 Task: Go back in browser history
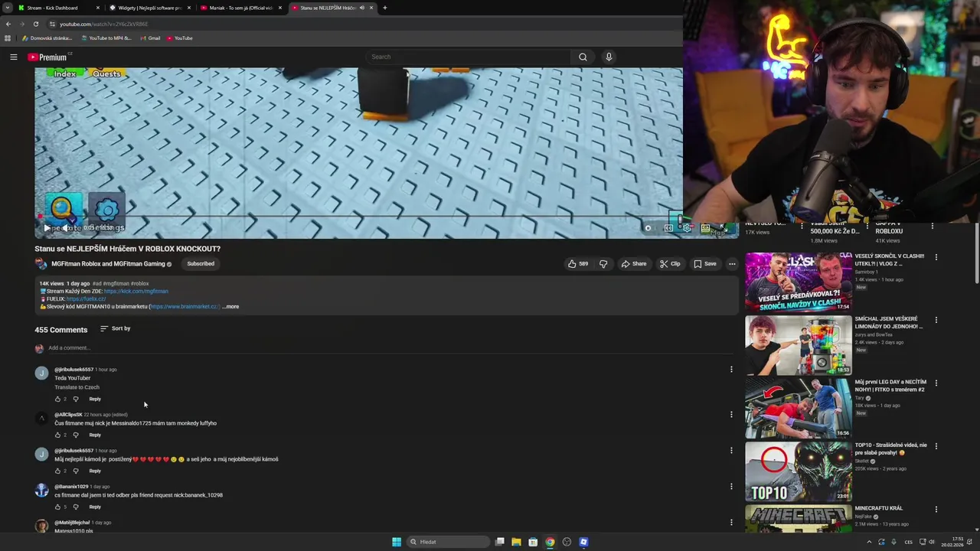click(x=8, y=24)
